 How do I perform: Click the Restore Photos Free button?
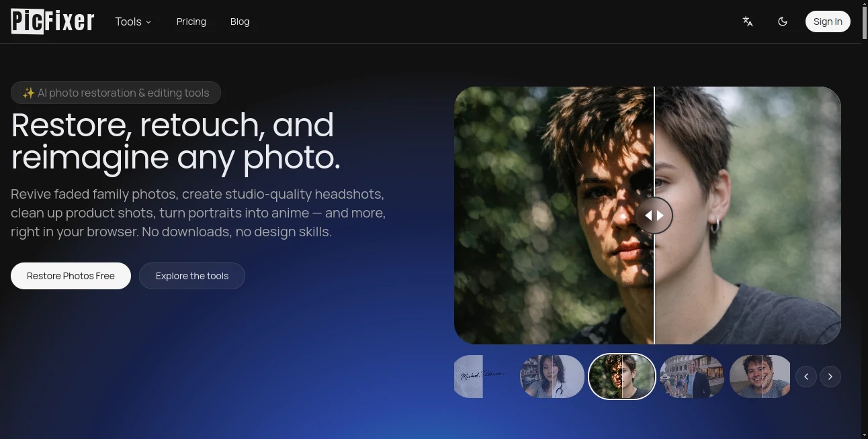(71, 276)
